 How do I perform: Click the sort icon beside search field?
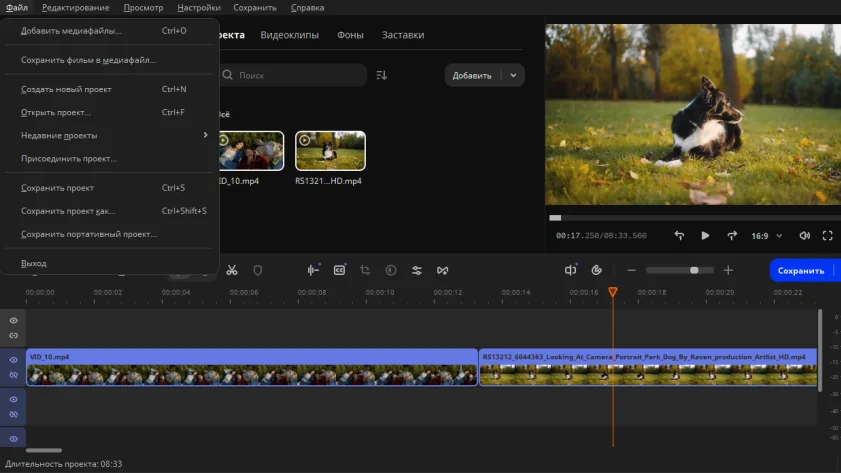(x=381, y=75)
